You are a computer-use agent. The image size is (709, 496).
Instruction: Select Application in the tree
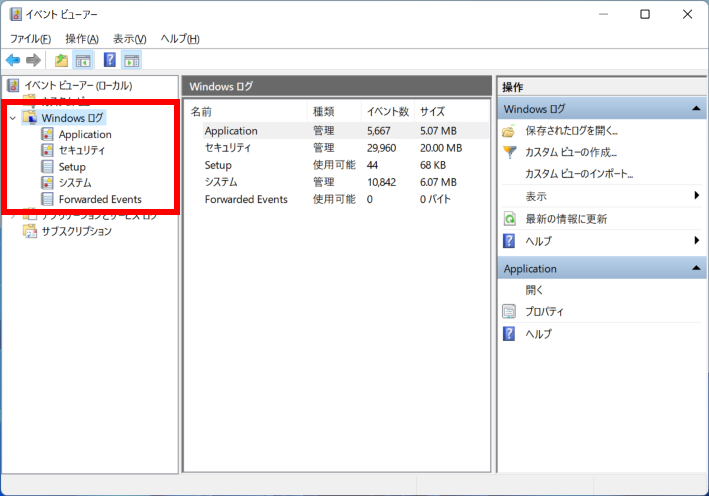85,134
